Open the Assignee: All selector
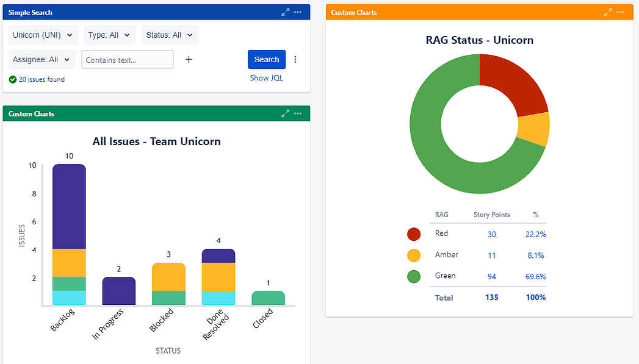This screenshot has height=364, width=639. tap(42, 59)
